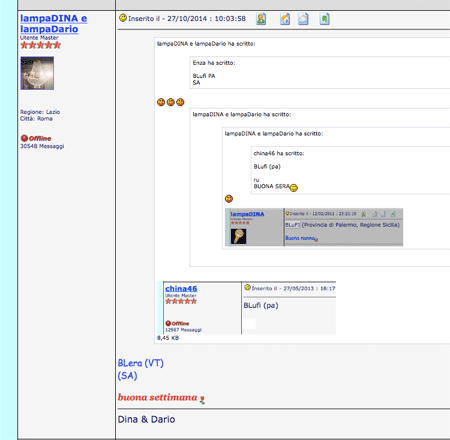Open the user profile icon in post header
This screenshot has height=440, width=450.
(261, 19)
